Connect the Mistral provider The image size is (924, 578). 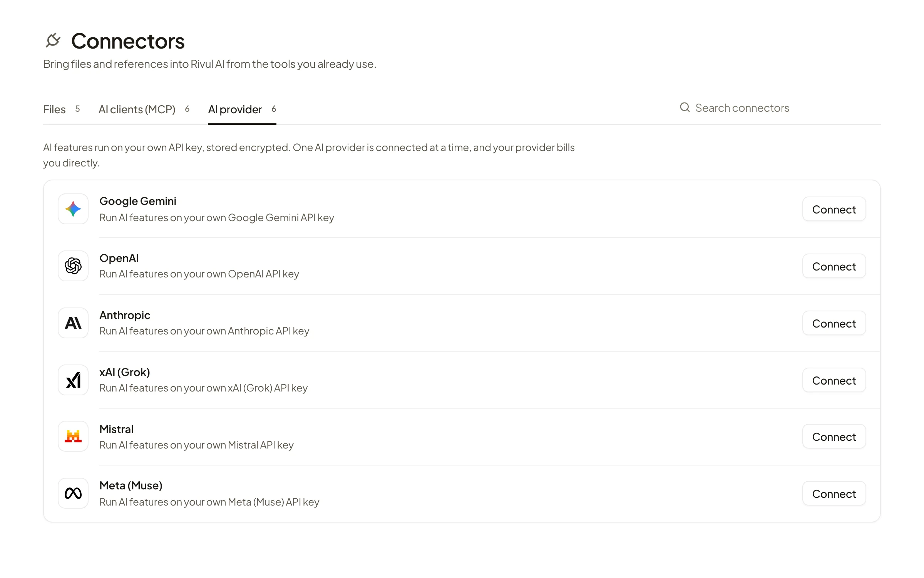pyautogui.click(x=834, y=437)
